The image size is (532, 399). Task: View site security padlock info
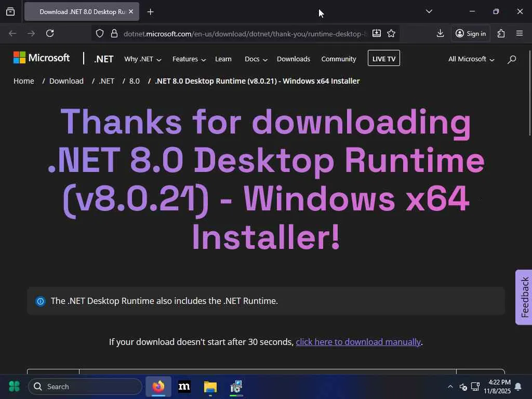[114, 33]
